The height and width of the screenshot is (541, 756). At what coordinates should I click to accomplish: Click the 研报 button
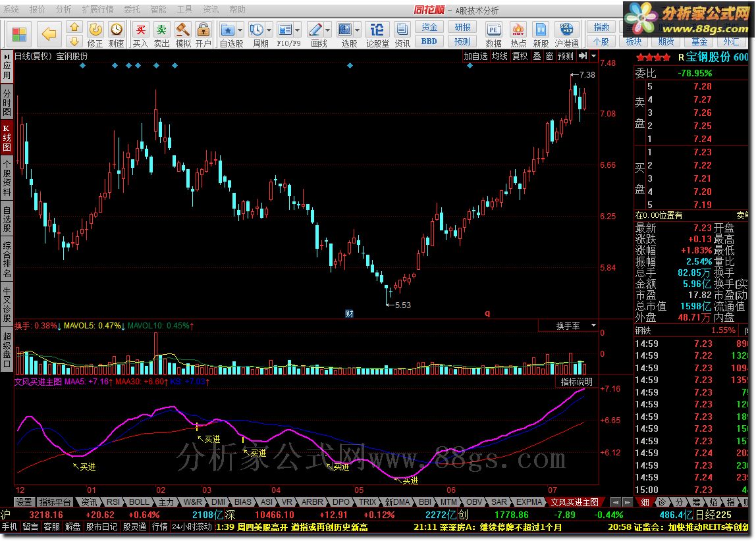[462, 27]
